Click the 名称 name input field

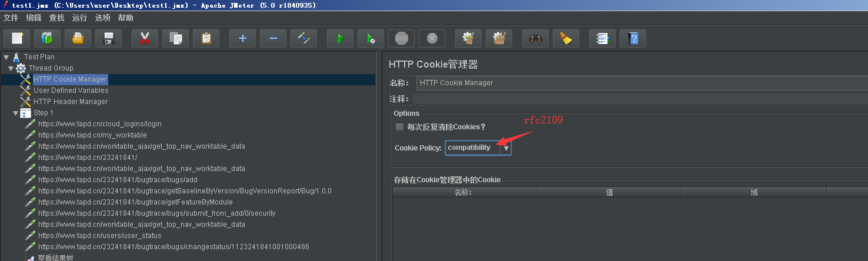coord(642,83)
